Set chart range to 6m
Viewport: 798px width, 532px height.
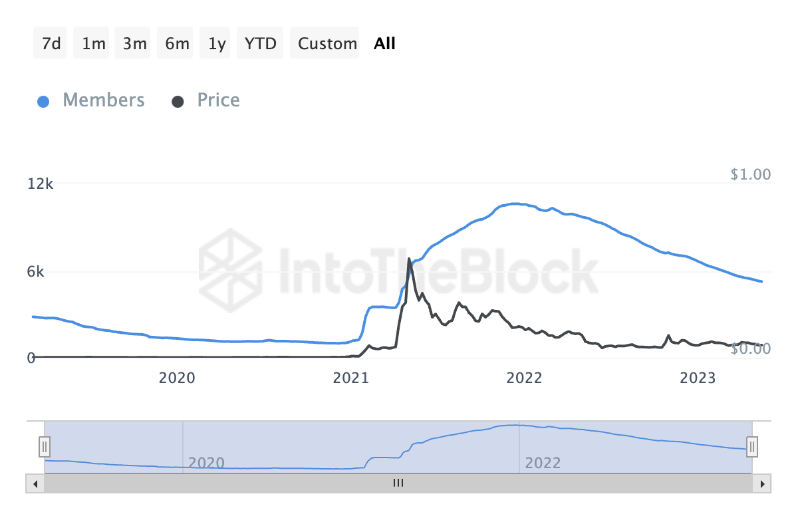(x=177, y=44)
